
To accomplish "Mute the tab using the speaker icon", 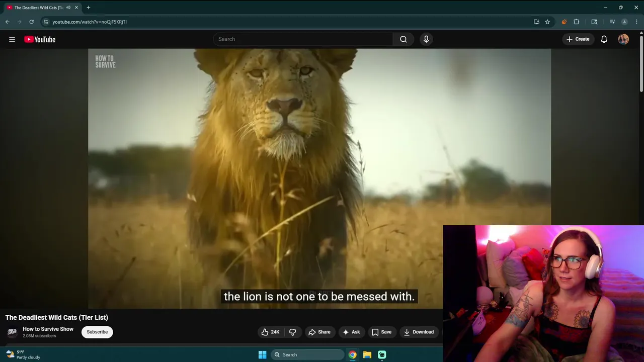I will [68, 8].
